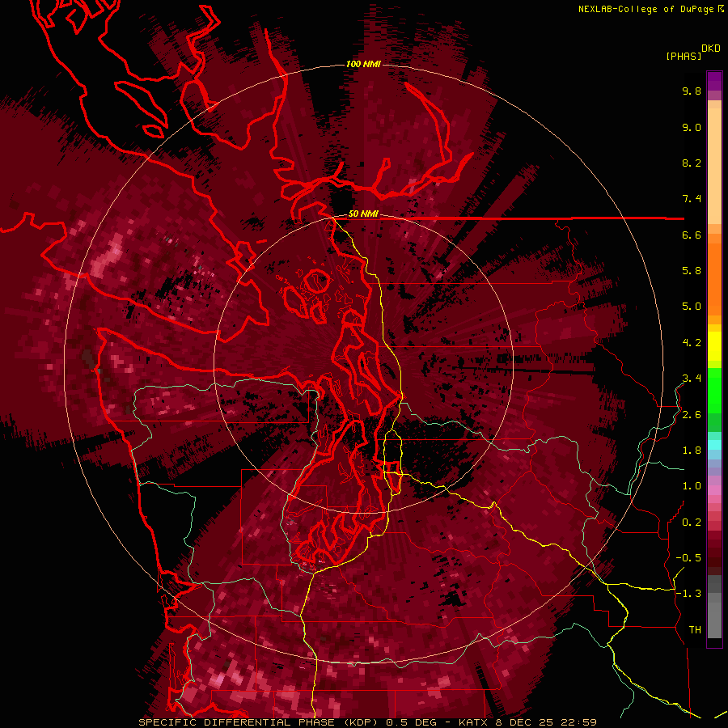This screenshot has height=728, width=728.
Task: Select the 7.4 value on the scale
Action: (692, 199)
